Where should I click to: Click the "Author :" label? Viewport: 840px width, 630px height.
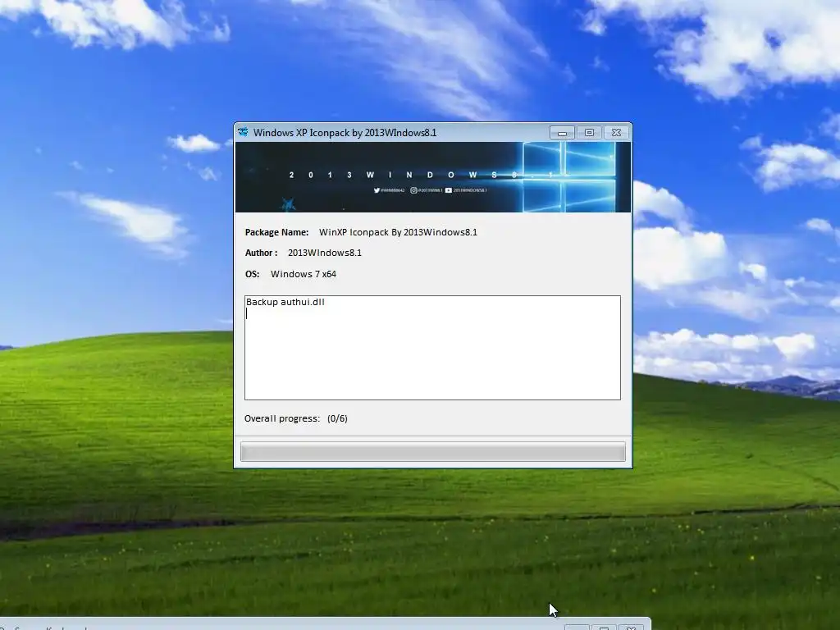(x=262, y=253)
